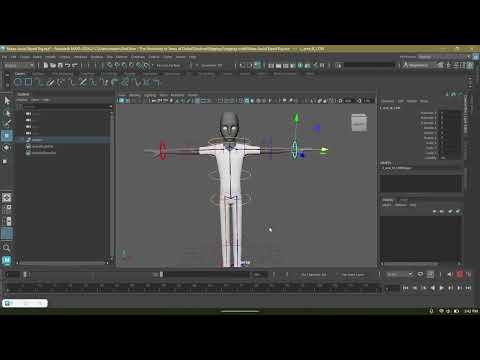Click the time slider ruler

pyautogui.click(x=193, y=288)
